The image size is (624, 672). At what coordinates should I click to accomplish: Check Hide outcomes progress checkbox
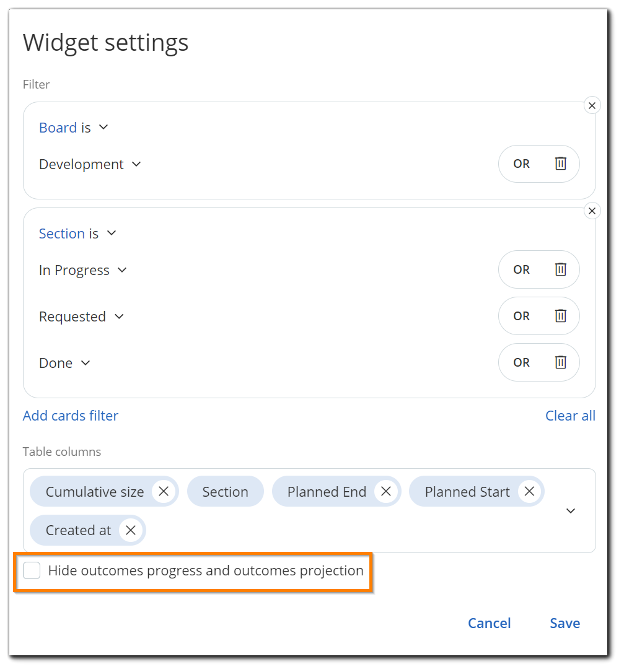[x=32, y=570]
